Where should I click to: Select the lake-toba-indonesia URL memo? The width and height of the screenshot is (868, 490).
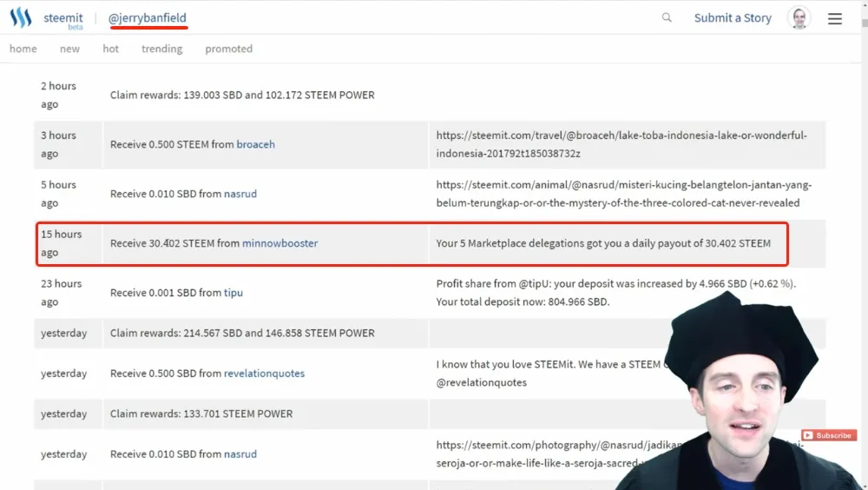click(x=621, y=144)
